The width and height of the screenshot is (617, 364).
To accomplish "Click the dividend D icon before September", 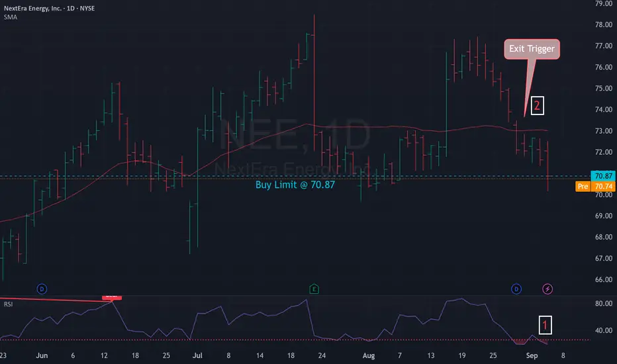I will pos(516,289).
